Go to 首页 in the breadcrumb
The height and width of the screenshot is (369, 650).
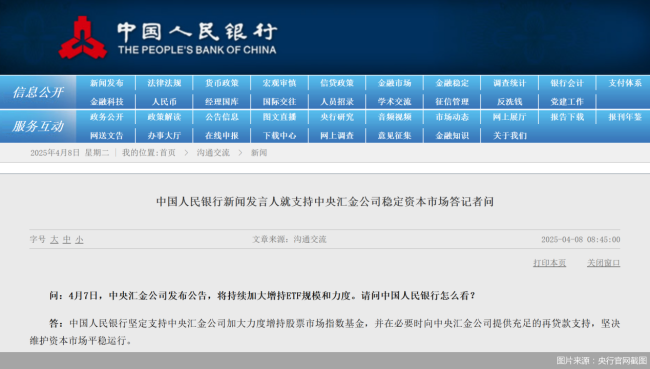coord(167,153)
